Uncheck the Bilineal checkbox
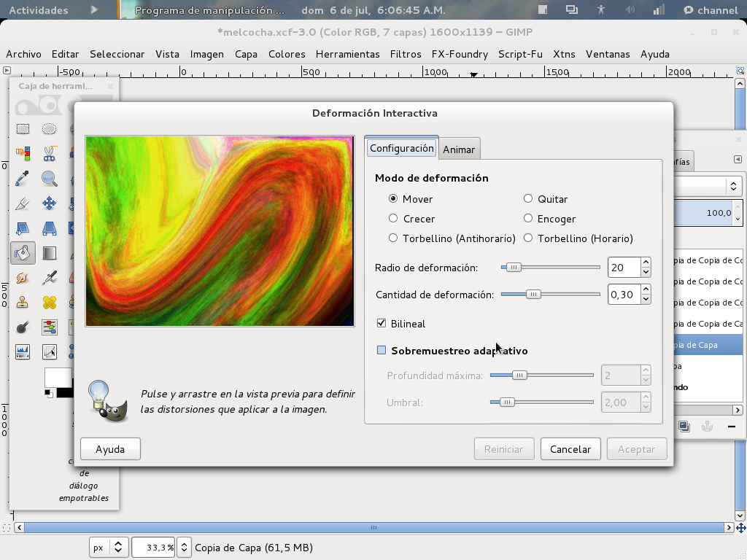The width and height of the screenshot is (747, 560). pyautogui.click(x=380, y=323)
